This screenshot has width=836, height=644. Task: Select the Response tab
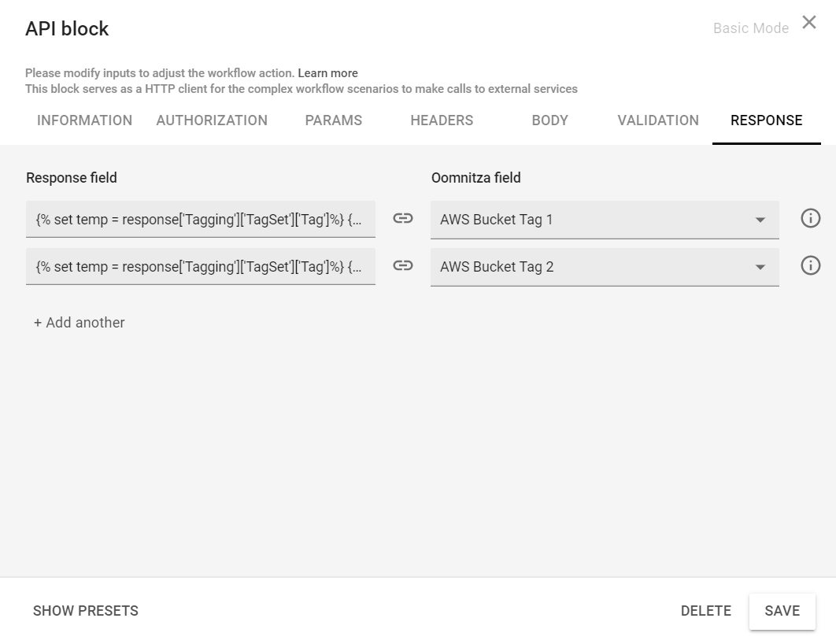coord(766,120)
